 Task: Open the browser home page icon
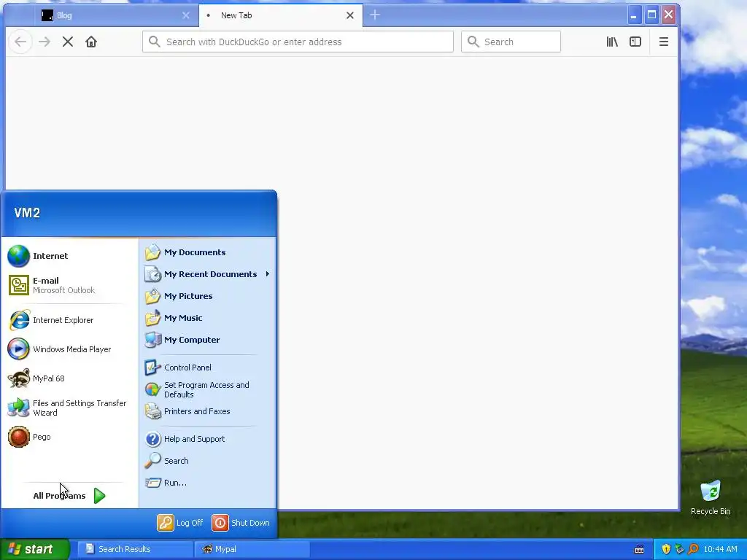pos(91,42)
